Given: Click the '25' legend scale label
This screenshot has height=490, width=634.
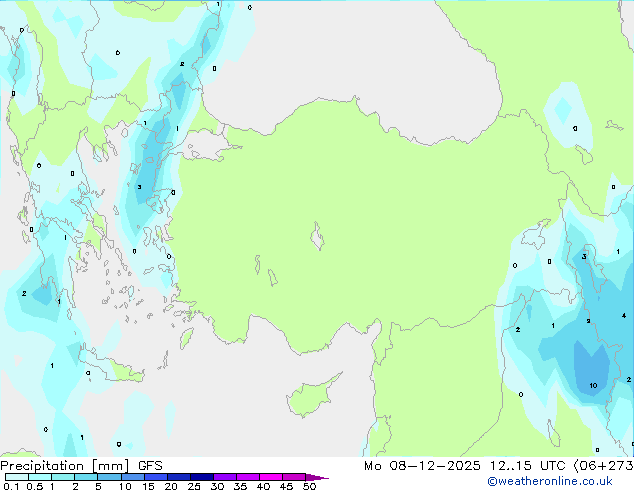Looking at the screenshot, I should (x=194, y=486).
